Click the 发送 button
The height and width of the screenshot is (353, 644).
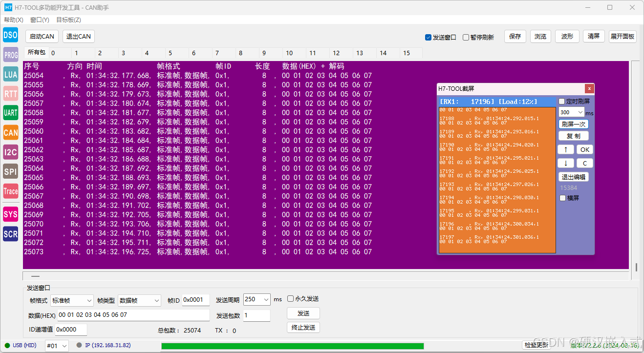[303, 313]
